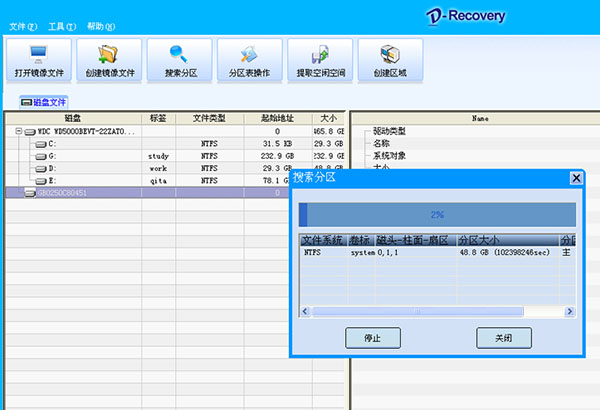Click the 磁头-柱面-扇区 header in dialog

[416, 240]
